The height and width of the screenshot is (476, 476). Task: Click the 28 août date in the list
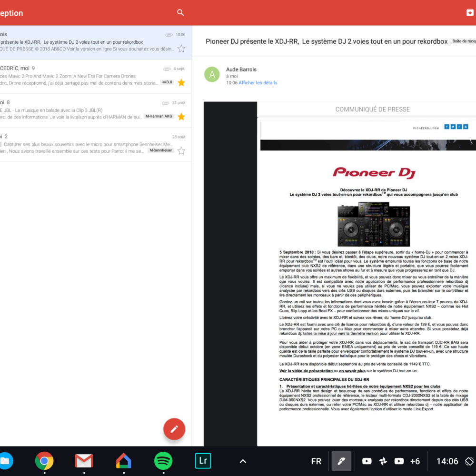179,137
